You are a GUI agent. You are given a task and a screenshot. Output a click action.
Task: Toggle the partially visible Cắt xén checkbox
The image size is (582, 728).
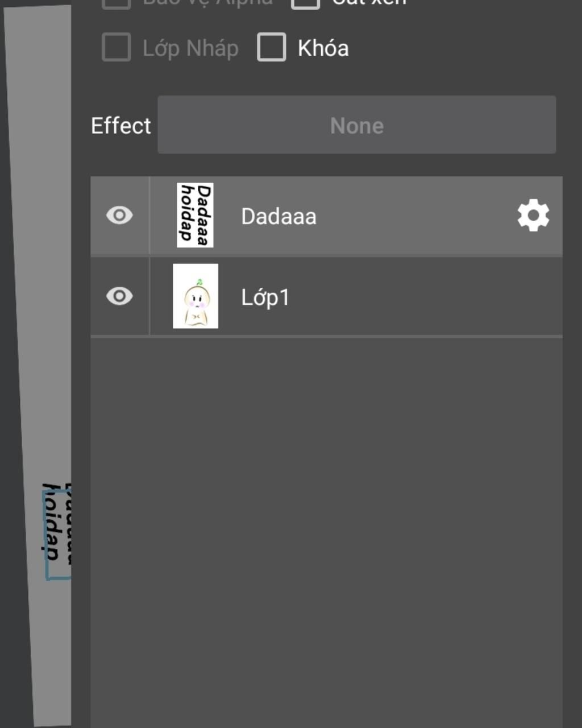pos(306,3)
